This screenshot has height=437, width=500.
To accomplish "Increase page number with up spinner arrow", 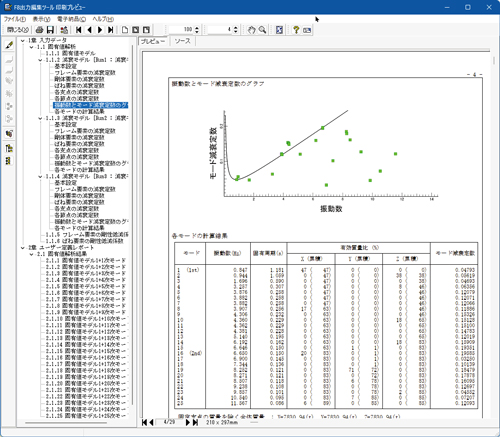I will [x=236, y=28].
